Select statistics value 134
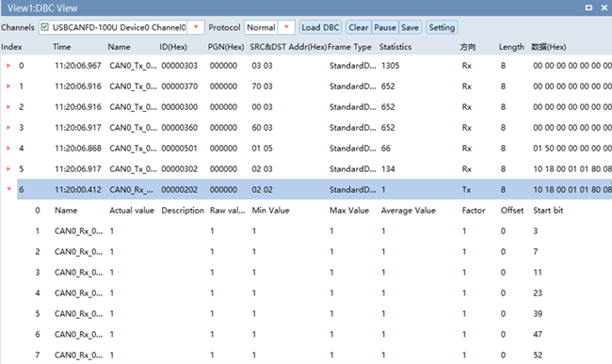612x364 pixels. coord(388,168)
